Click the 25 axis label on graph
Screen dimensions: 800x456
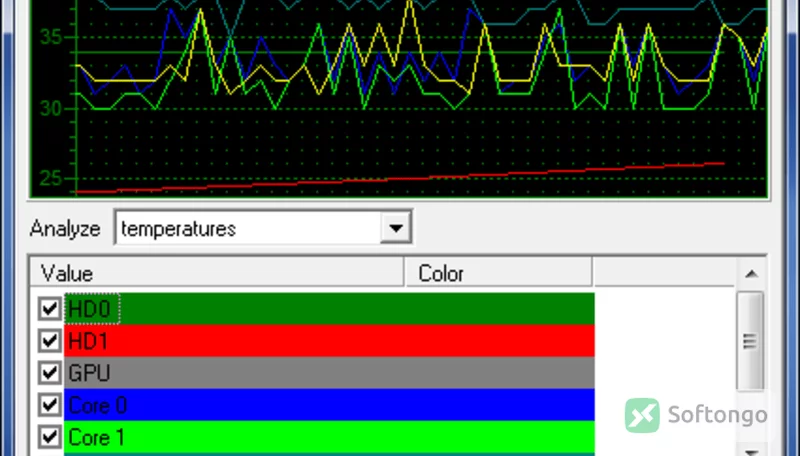[x=51, y=179]
